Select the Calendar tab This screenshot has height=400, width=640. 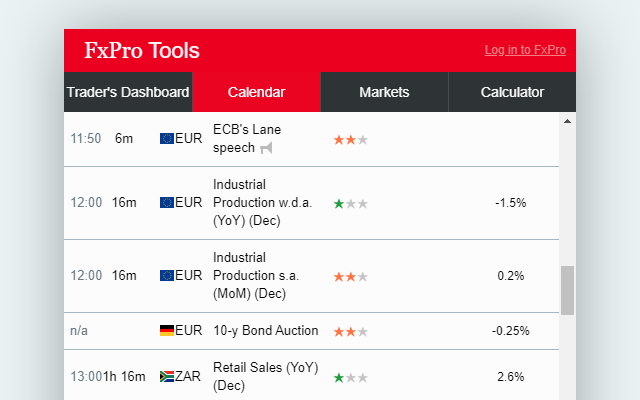[x=256, y=92]
